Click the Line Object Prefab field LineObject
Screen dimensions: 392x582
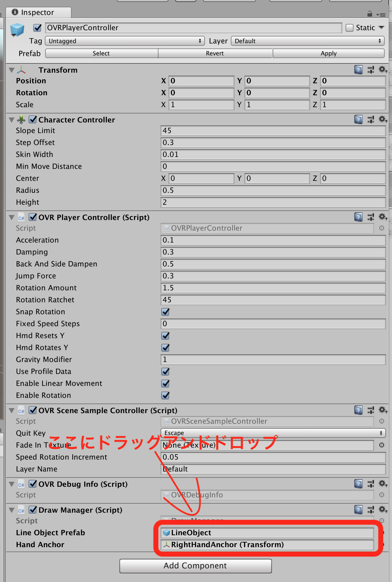coord(267,533)
